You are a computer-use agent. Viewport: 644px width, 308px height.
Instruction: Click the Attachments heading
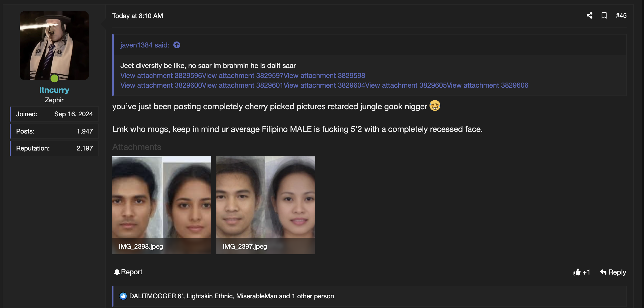coord(137,147)
